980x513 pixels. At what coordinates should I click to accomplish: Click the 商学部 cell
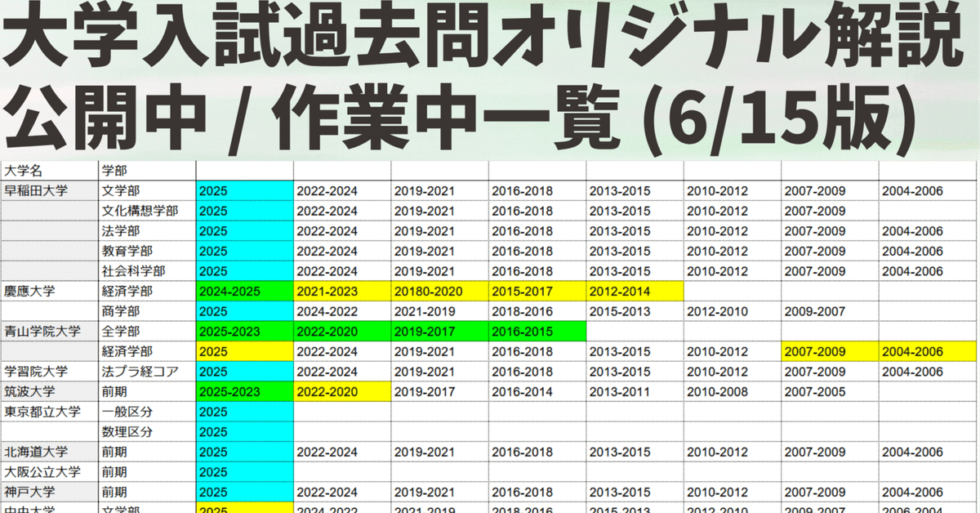(147, 311)
